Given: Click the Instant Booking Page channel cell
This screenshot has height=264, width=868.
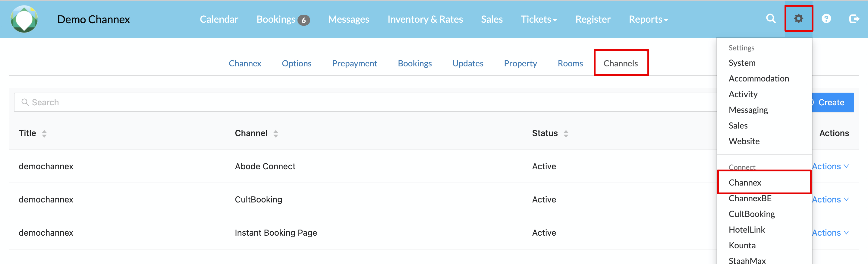Looking at the screenshot, I should 276,233.
